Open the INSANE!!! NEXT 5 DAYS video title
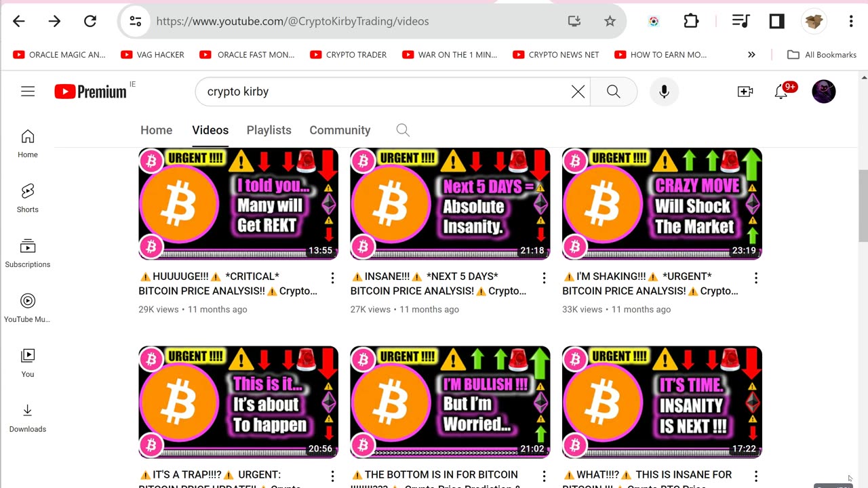The image size is (868, 488). click(x=439, y=283)
